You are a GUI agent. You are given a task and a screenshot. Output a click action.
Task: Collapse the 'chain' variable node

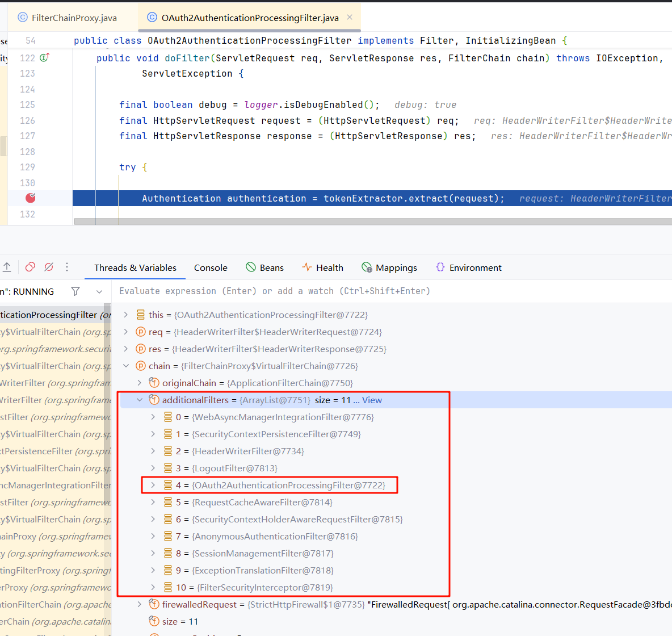[x=125, y=366]
